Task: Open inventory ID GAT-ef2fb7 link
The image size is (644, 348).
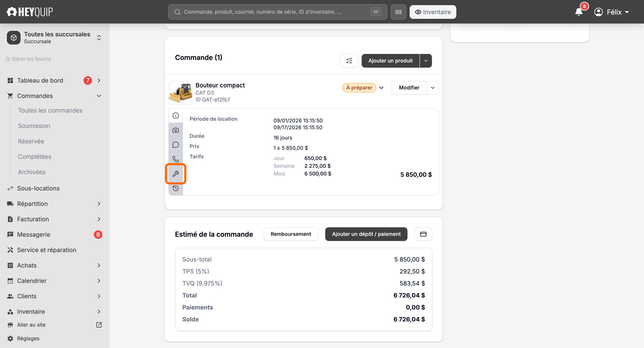Action: click(216, 100)
